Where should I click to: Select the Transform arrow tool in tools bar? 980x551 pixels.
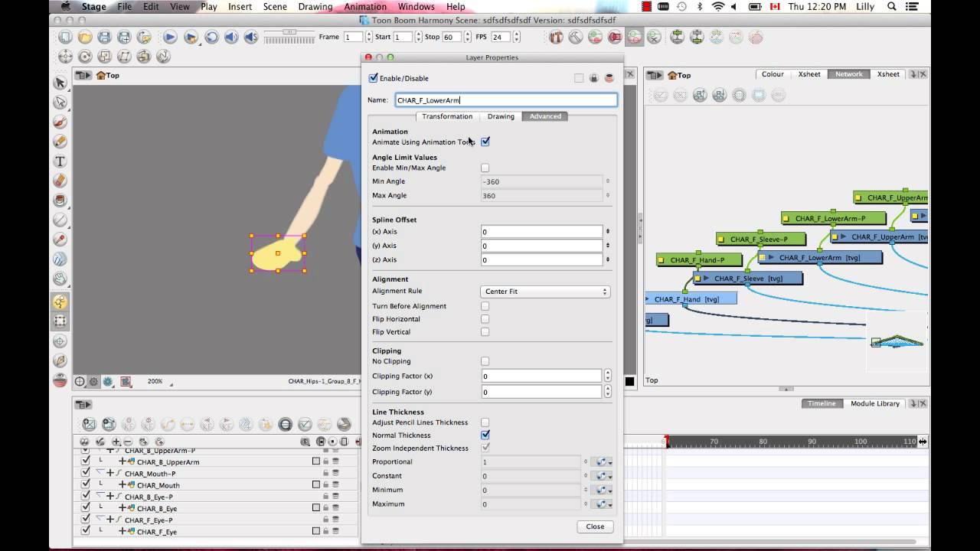click(x=60, y=83)
